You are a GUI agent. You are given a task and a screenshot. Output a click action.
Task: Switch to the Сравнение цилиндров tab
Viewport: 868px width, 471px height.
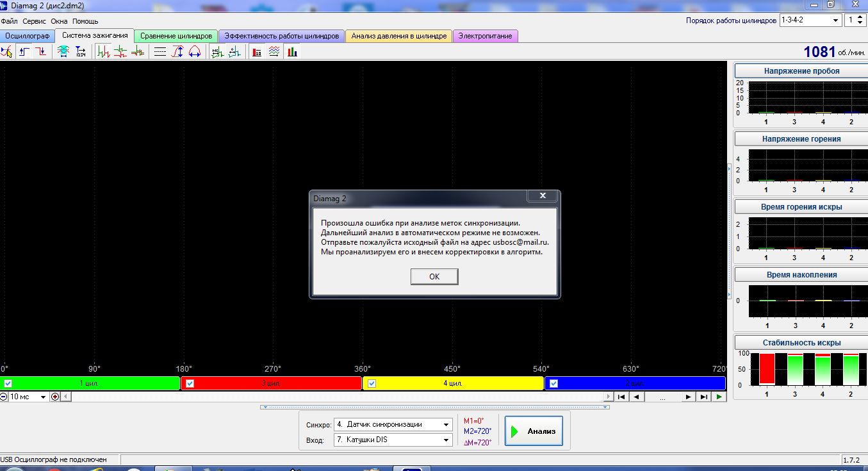pos(176,36)
